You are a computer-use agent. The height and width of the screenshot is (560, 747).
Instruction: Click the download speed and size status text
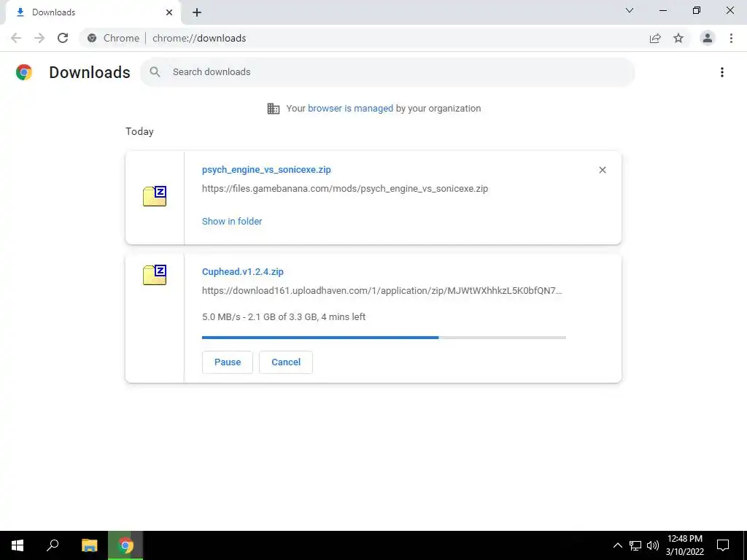(284, 317)
